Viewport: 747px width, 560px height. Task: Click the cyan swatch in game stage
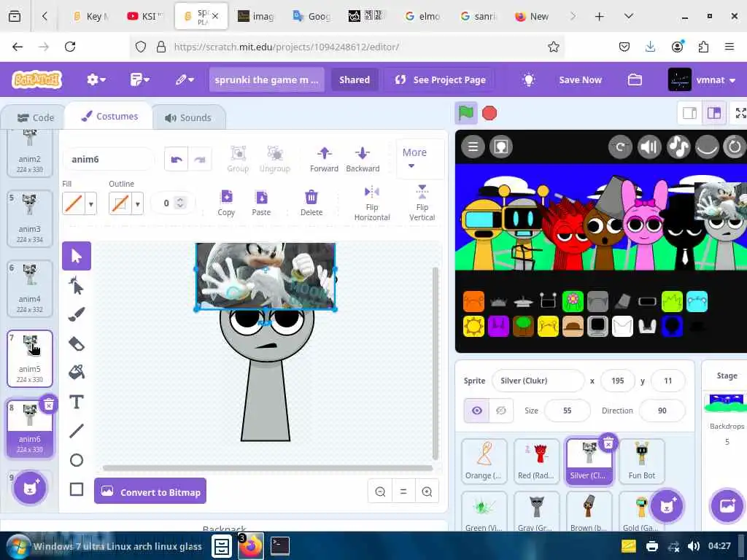[x=697, y=301]
